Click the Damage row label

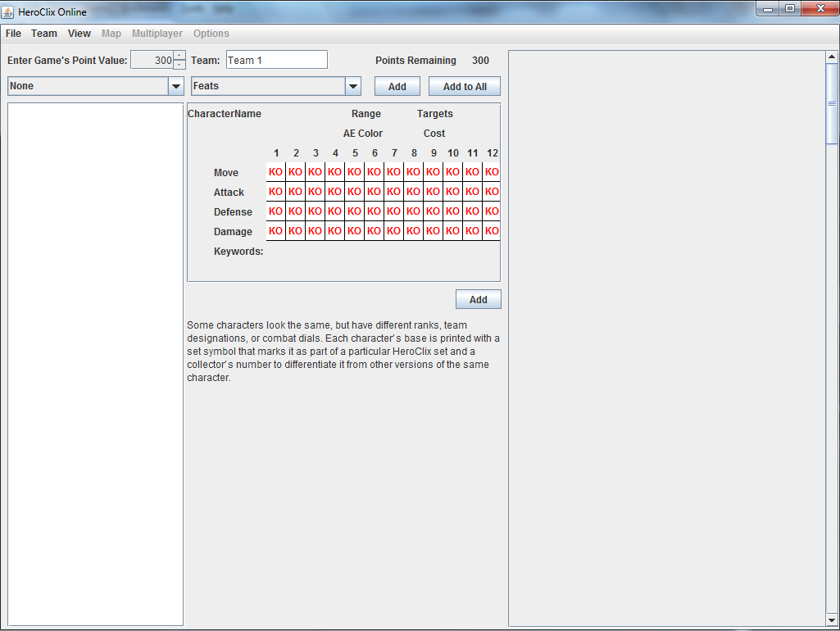pyautogui.click(x=233, y=231)
